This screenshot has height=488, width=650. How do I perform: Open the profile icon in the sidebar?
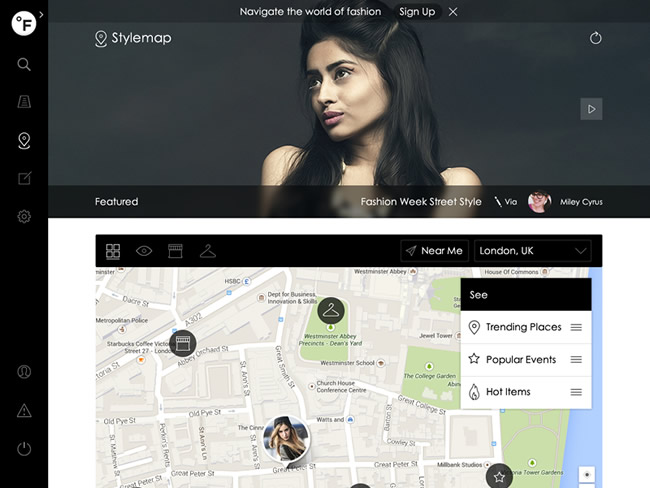[x=24, y=371]
